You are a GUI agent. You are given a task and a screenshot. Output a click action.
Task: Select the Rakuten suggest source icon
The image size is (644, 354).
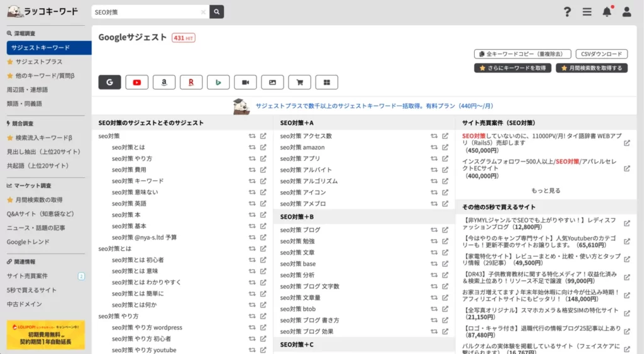coord(191,82)
